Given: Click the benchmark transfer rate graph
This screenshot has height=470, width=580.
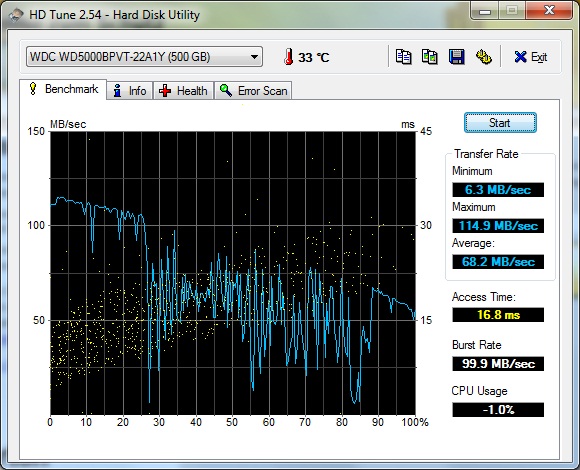Looking at the screenshot, I should [x=233, y=273].
